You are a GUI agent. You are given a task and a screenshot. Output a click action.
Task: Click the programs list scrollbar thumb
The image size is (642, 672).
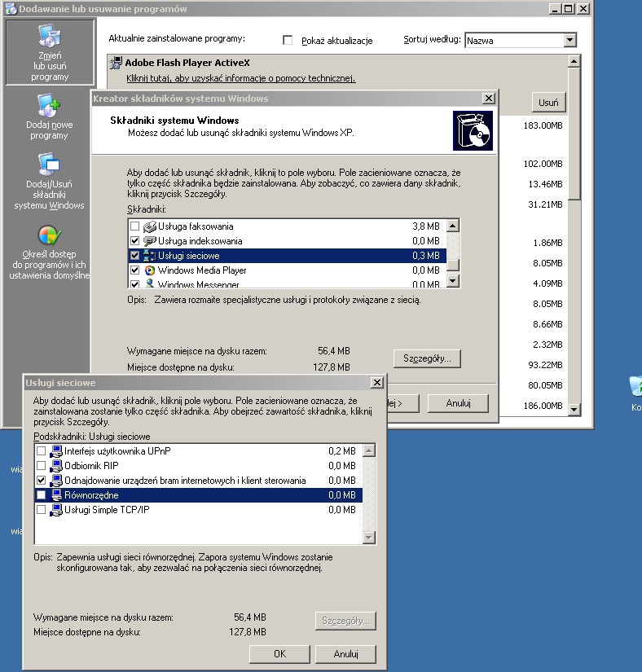point(574,134)
